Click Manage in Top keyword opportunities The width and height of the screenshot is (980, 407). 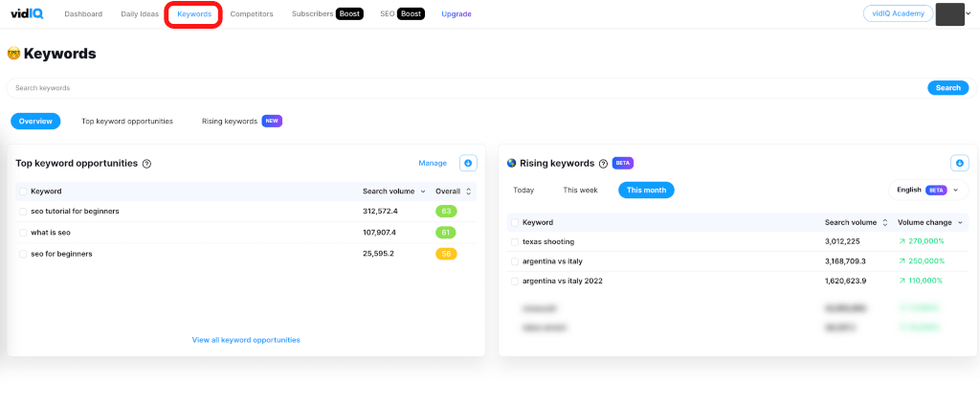(x=433, y=163)
